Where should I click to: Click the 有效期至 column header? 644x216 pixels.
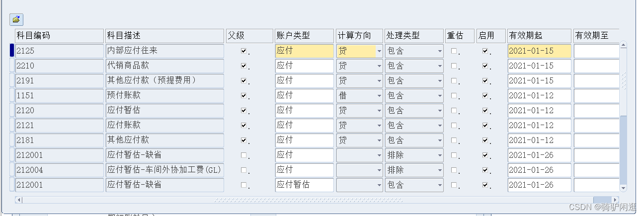click(x=596, y=36)
